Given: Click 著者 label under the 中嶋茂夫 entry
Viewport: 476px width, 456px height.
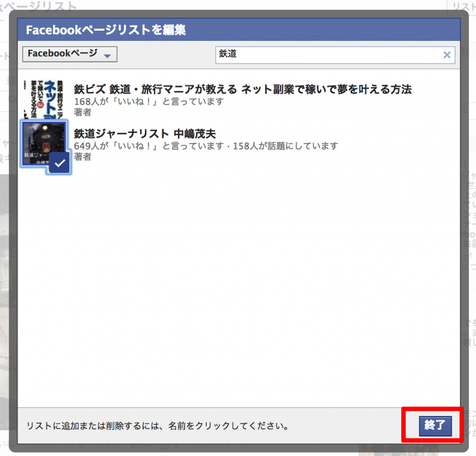Looking at the screenshot, I should click(x=83, y=157).
